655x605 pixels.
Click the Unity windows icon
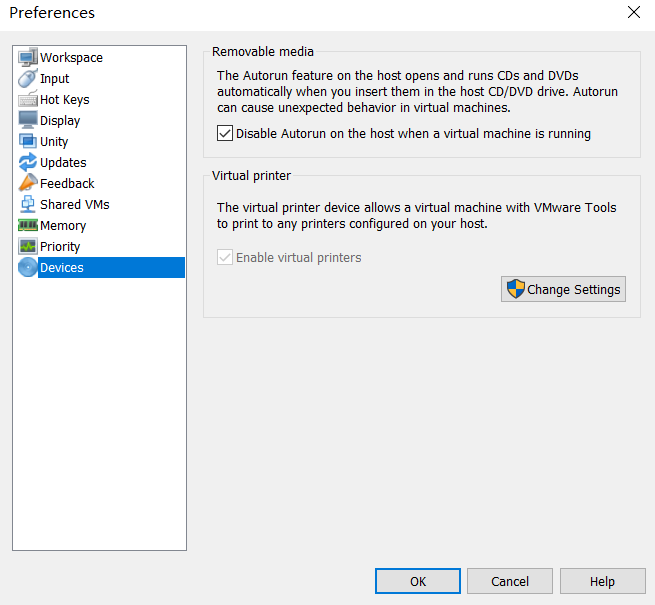coord(28,141)
